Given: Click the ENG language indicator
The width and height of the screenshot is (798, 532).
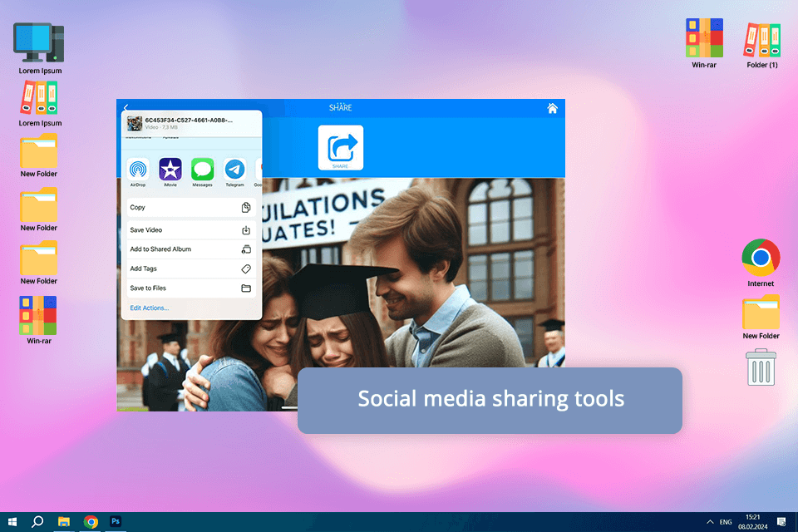Looking at the screenshot, I should 726,522.
